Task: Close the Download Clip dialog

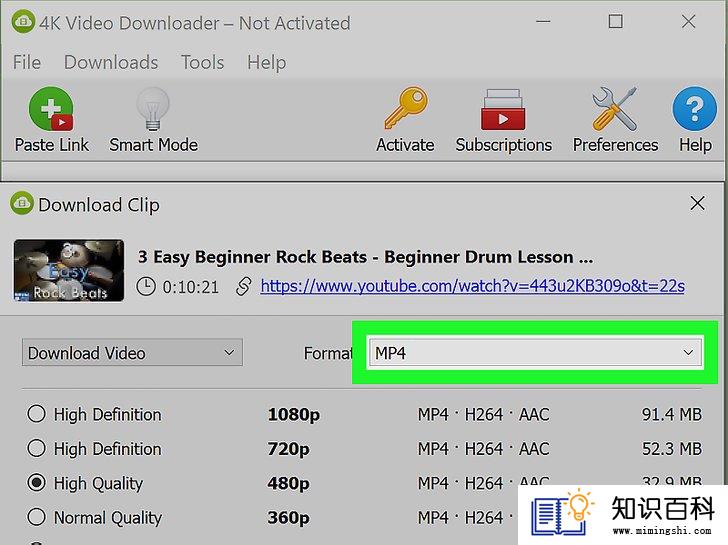Action: point(697,203)
